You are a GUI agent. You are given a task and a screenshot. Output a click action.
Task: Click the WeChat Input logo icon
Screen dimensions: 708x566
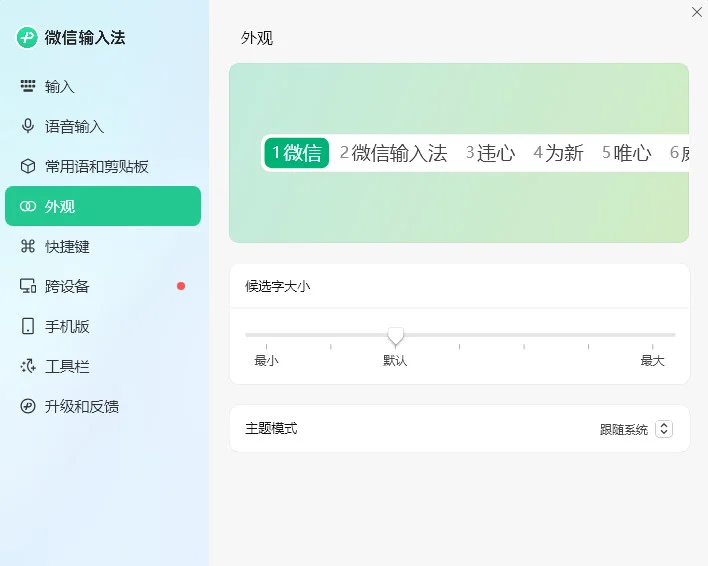[27, 37]
